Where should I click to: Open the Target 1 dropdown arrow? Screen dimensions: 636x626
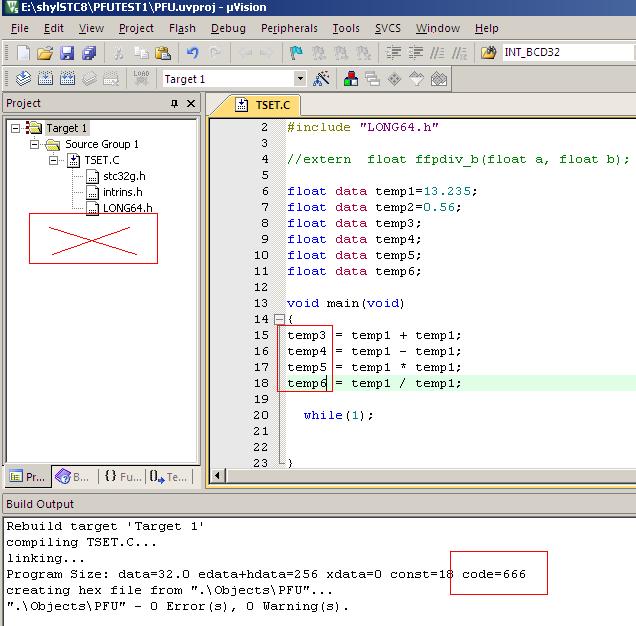300,78
